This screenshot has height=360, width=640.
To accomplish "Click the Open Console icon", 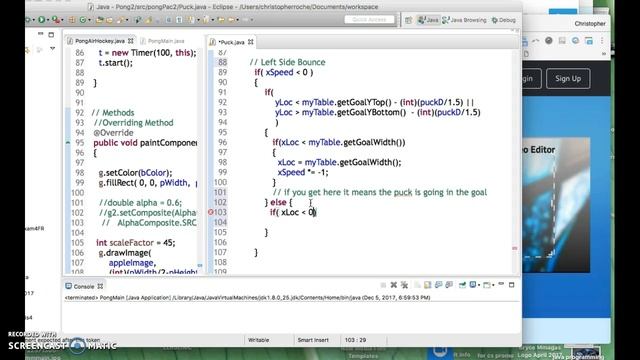I will [x=487, y=285].
